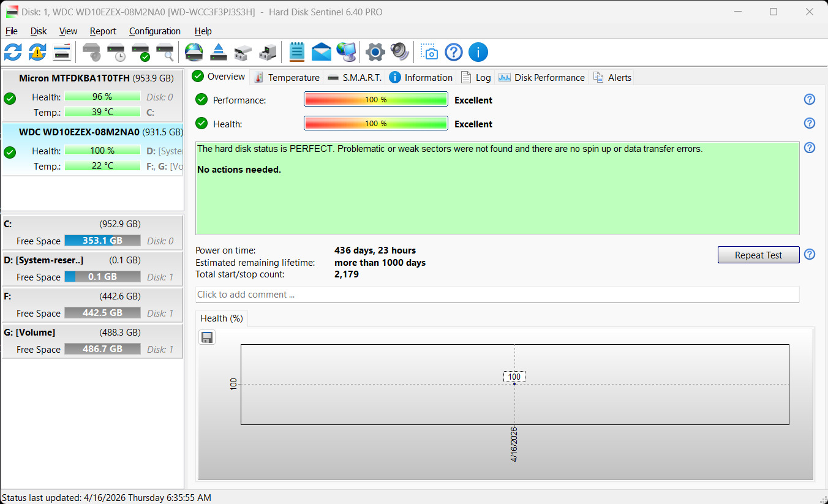Open settings with the gear icon
The width and height of the screenshot is (828, 504).
(375, 52)
